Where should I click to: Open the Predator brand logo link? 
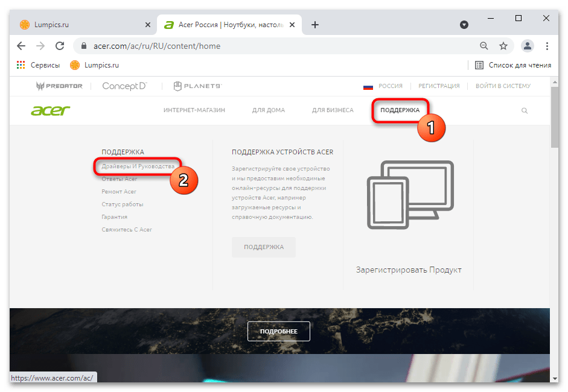click(x=59, y=86)
